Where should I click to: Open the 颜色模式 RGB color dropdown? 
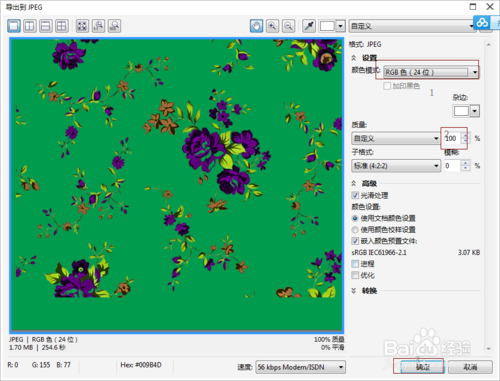[x=431, y=72]
